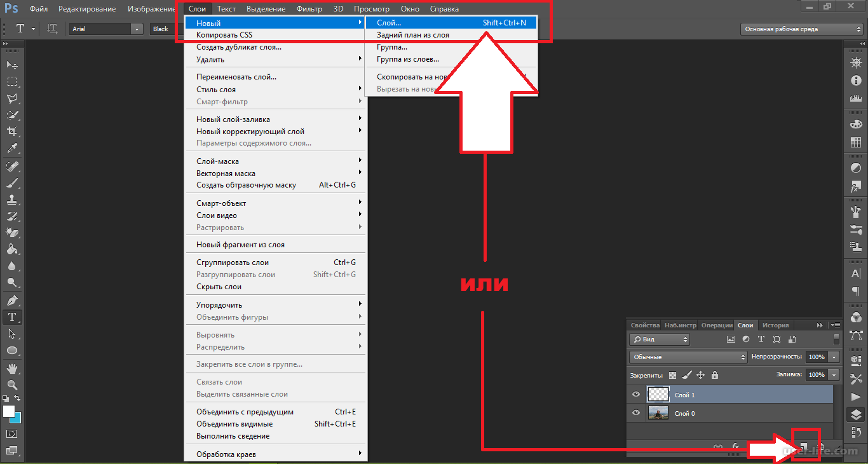Viewport: 868px width, 464px height.
Task: Filter layers by pixel layer type
Action: [731, 340]
